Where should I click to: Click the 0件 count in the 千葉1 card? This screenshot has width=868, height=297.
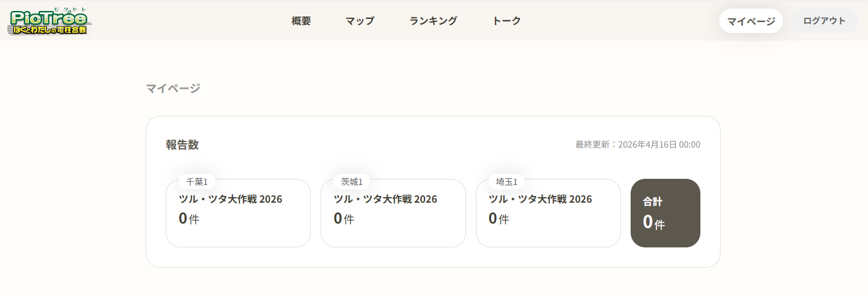pyautogui.click(x=189, y=219)
